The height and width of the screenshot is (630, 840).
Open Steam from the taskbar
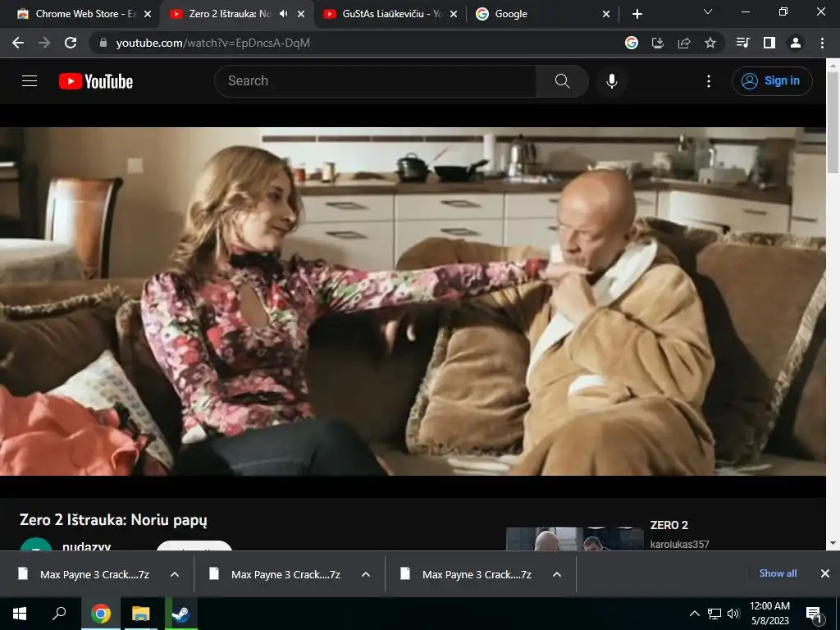(181, 614)
